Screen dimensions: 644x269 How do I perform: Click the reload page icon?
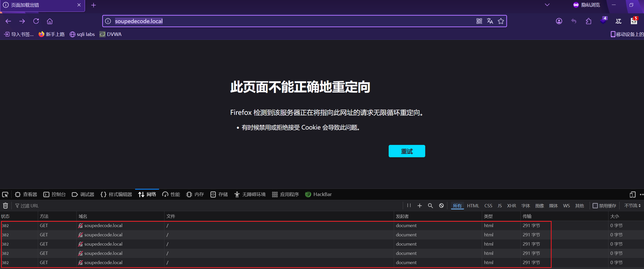click(36, 21)
